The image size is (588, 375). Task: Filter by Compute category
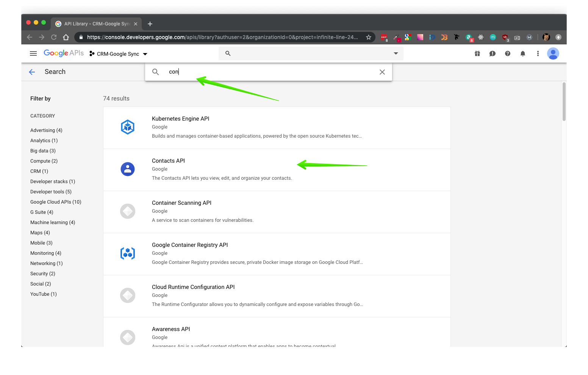[44, 161]
